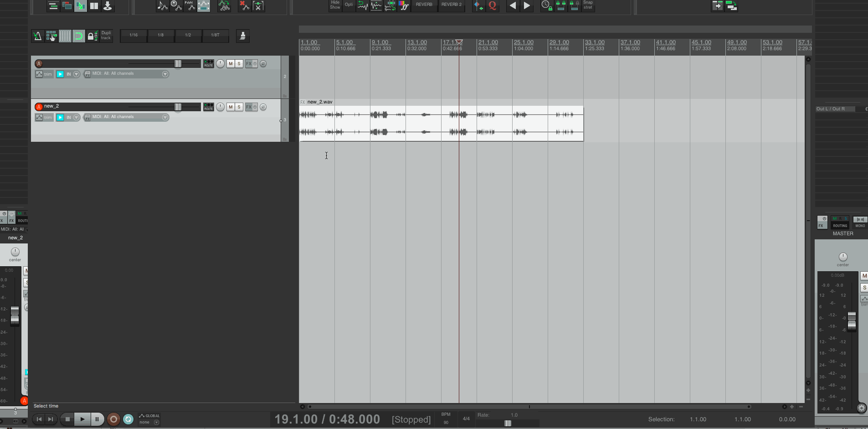Open trim envelope menu on unnamed track 2

click(44, 74)
